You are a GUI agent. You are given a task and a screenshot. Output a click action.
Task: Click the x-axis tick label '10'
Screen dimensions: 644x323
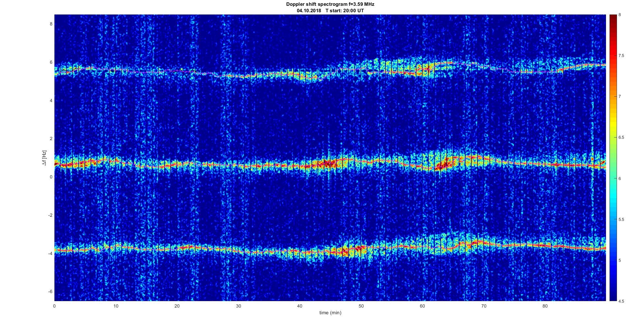coord(116,306)
